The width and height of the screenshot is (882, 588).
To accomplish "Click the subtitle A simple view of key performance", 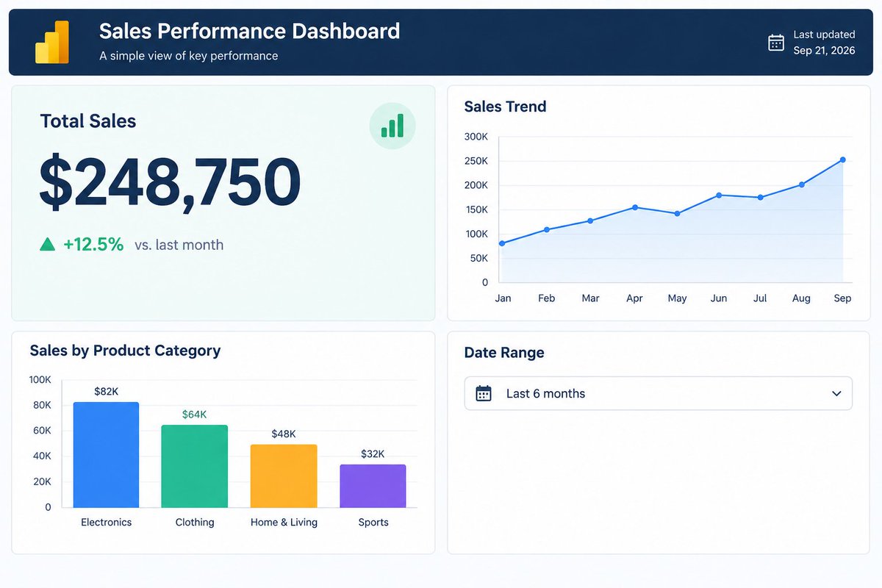I will coord(189,56).
